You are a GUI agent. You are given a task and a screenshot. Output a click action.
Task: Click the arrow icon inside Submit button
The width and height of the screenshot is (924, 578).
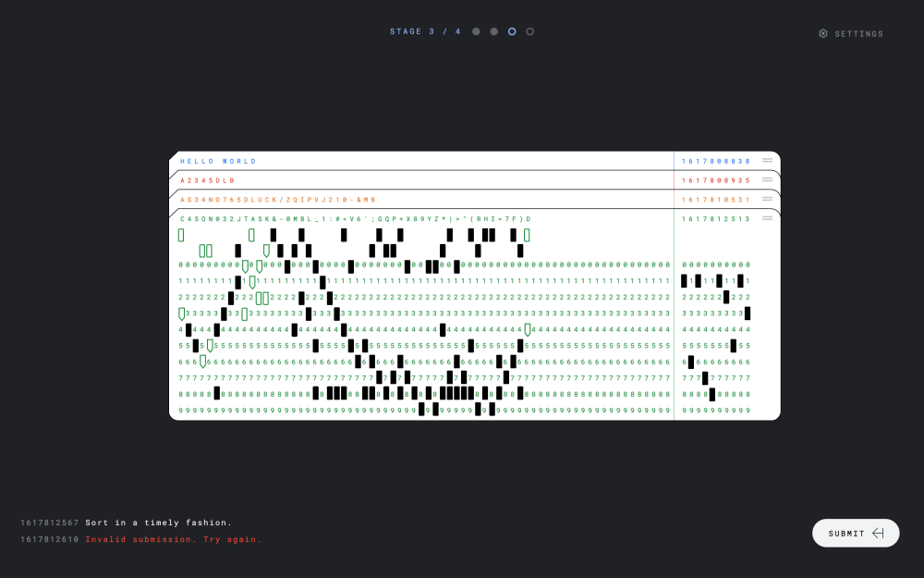[878, 533]
